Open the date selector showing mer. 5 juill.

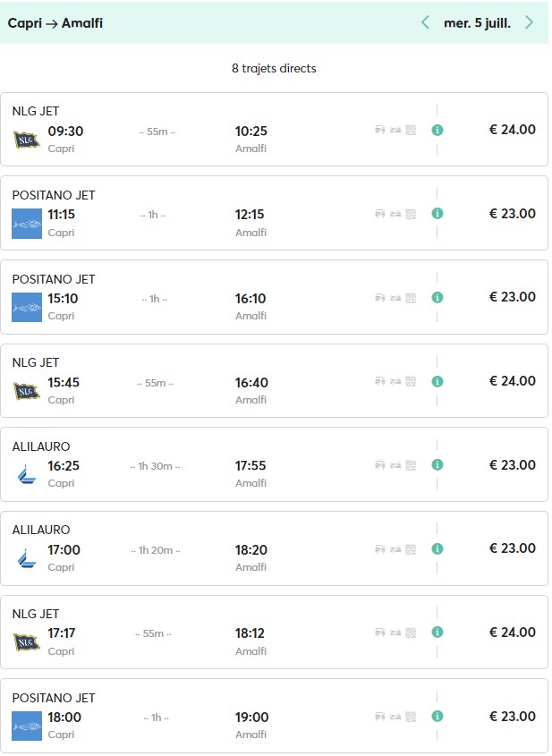pos(477,23)
